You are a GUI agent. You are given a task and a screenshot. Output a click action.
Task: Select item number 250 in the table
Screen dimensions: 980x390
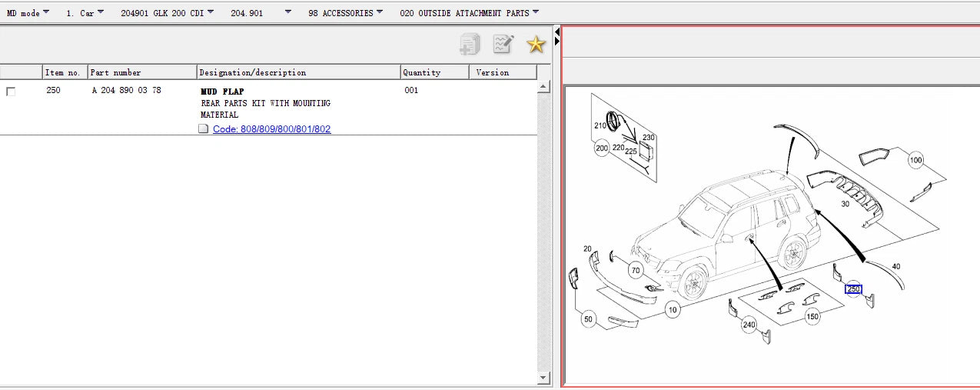point(54,91)
